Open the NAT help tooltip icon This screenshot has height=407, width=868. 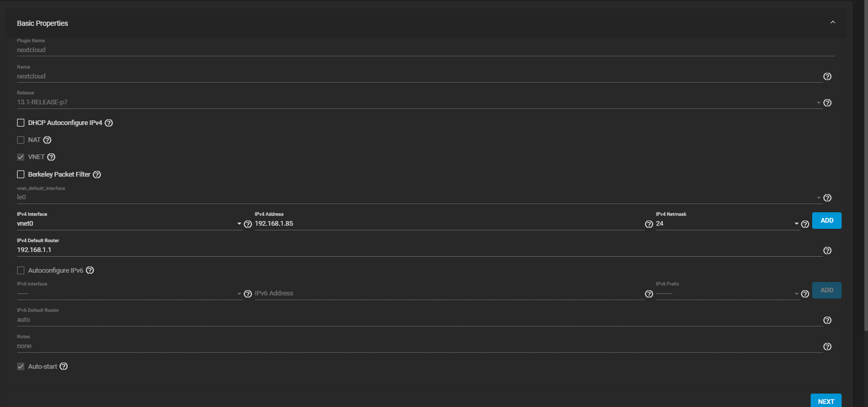point(47,140)
